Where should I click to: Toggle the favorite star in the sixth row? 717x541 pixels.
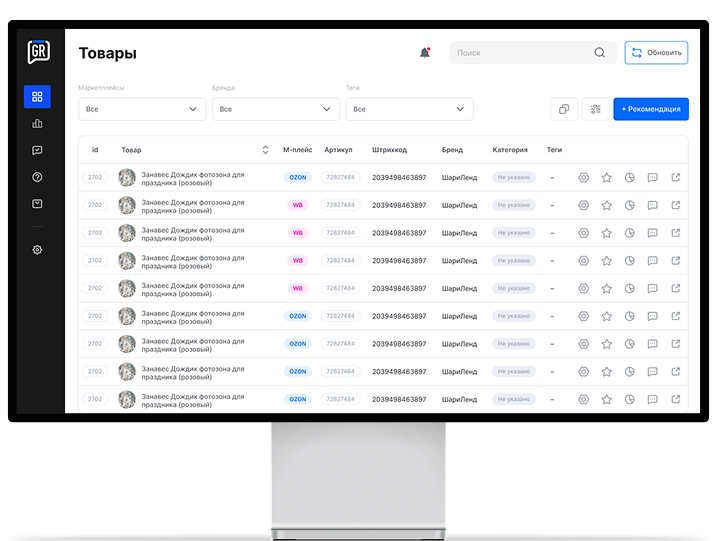(606, 316)
